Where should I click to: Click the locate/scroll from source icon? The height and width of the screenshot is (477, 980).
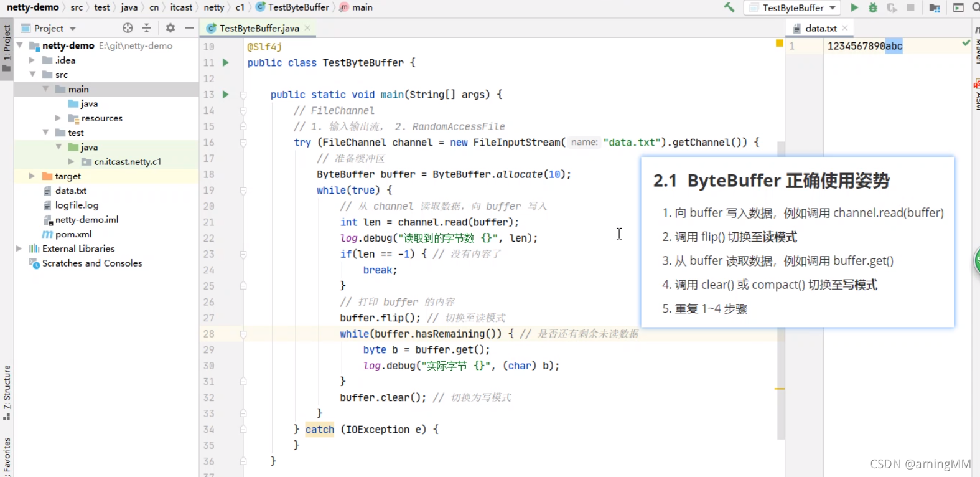pyautogui.click(x=128, y=28)
